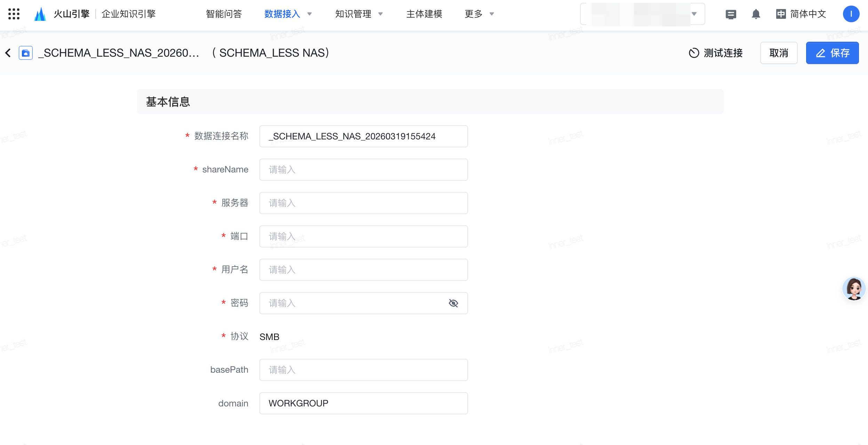The image size is (868, 445).
Task: Click the user avatar icon
Action: (x=851, y=14)
